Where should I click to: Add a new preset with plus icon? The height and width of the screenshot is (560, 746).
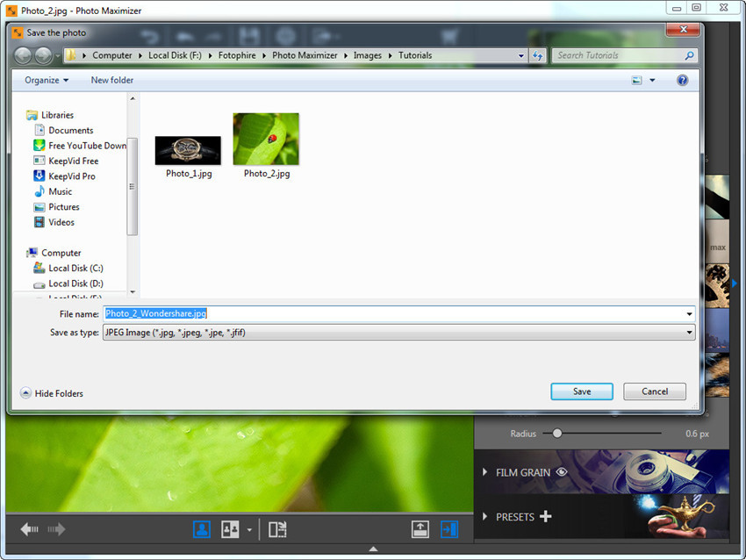tap(545, 516)
